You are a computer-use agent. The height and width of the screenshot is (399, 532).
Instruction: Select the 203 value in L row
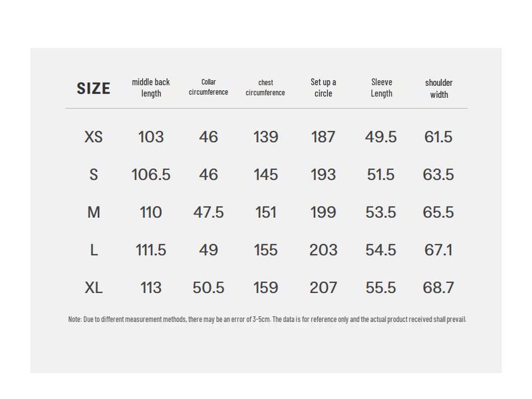click(323, 251)
